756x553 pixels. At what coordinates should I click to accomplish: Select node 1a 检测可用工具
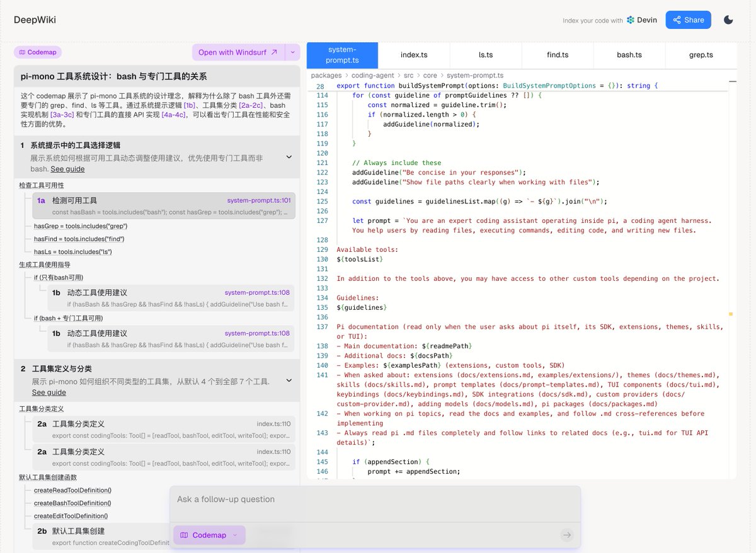[163, 206]
